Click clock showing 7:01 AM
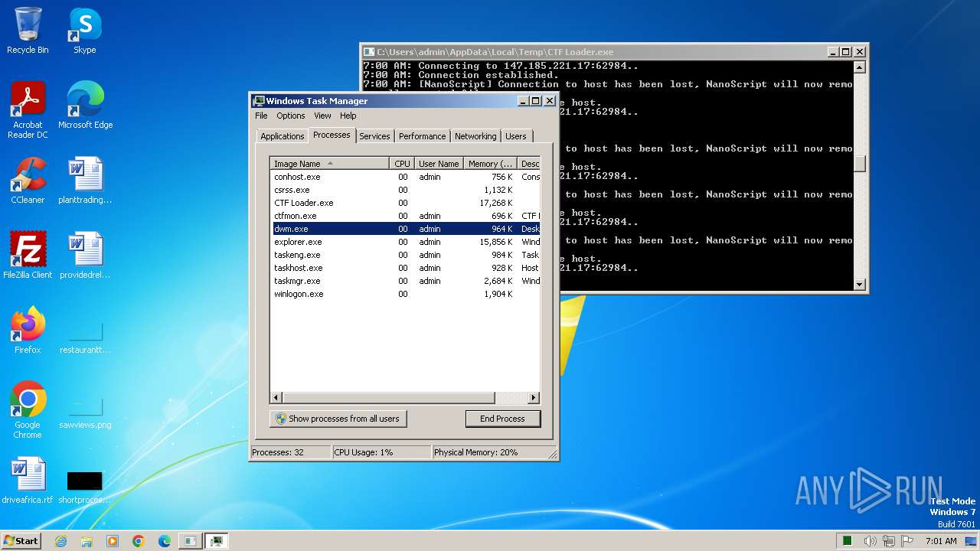 (x=941, y=541)
